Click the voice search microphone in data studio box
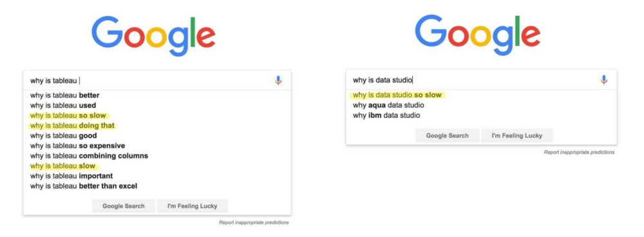The image size is (644, 237). click(603, 80)
